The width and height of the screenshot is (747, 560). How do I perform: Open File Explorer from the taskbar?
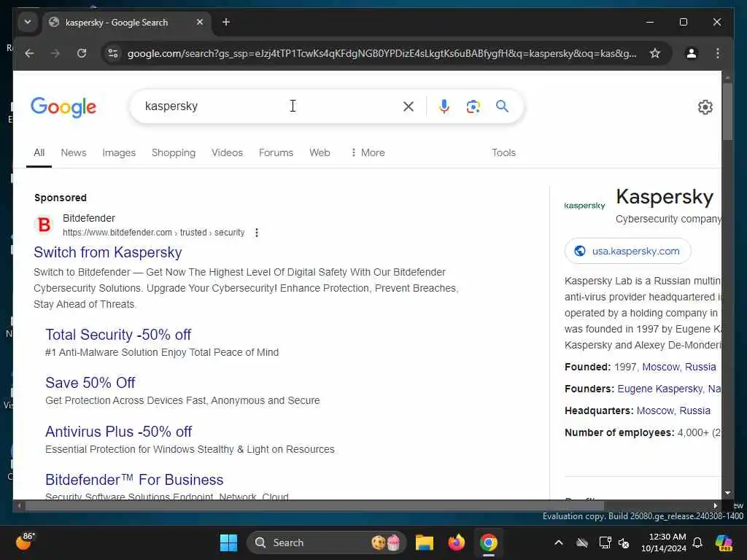pos(424,542)
